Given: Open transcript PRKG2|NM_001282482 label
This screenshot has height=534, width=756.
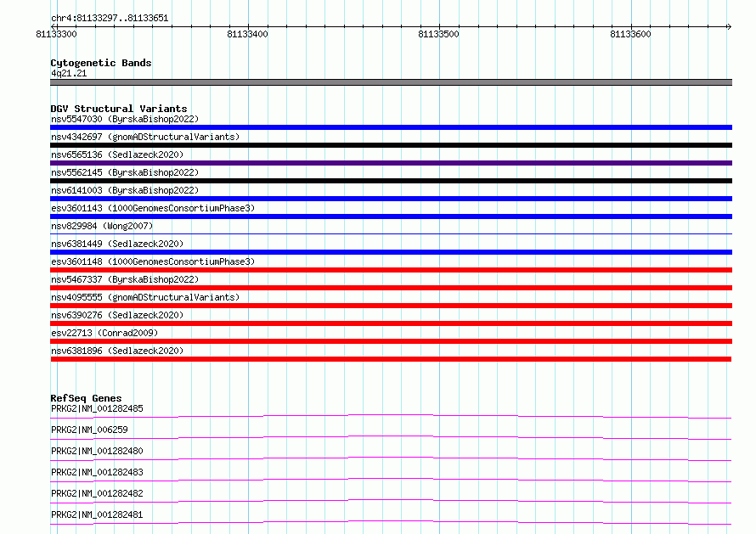Looking at the screenshot, I should 97,493.
